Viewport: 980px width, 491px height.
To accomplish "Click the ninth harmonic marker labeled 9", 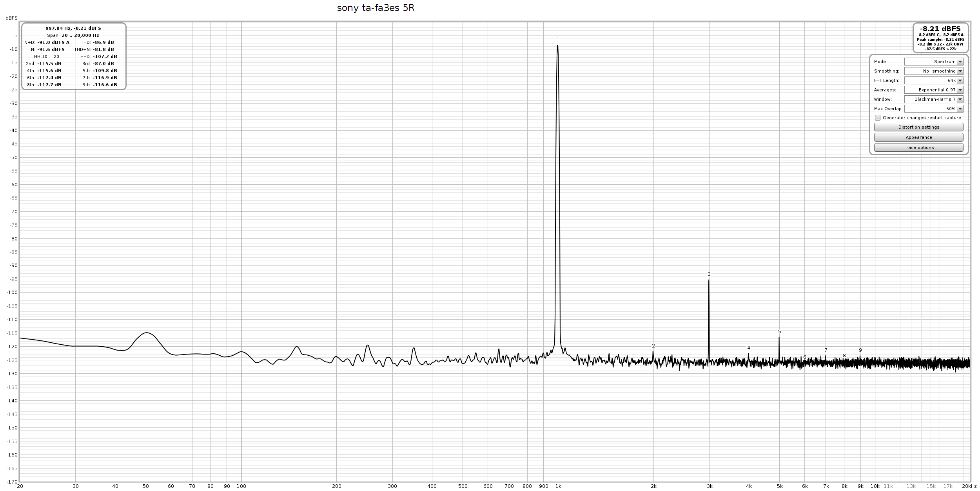I will pos(860,350).
